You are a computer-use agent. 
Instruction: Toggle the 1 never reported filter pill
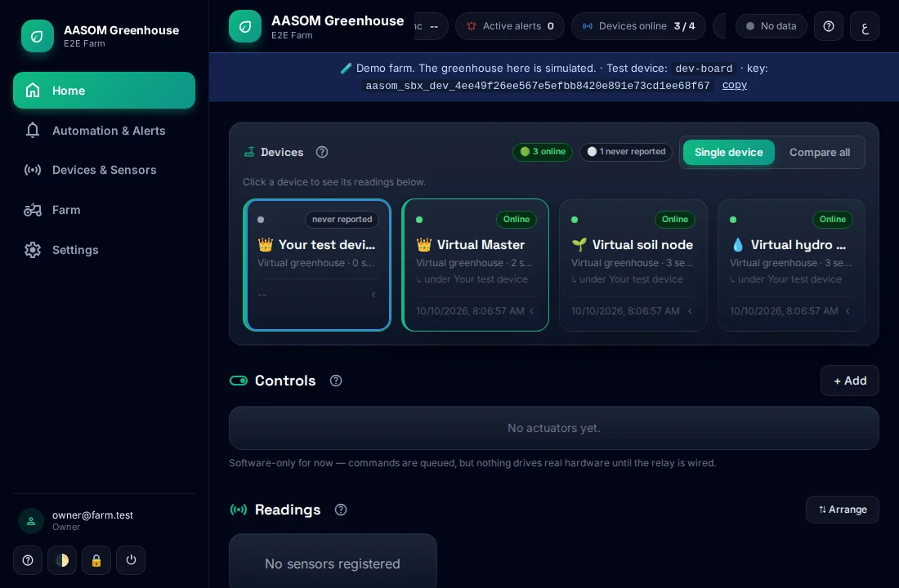coord(626,152)
